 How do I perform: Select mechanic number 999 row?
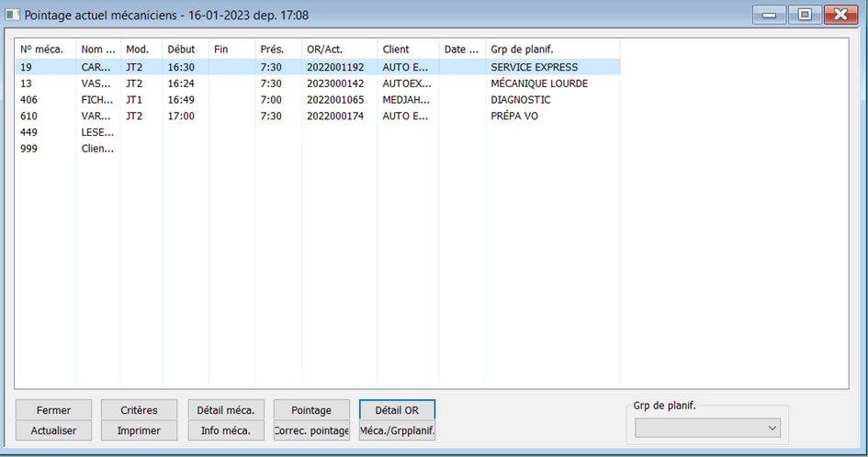pyautogui.click(x=318, y=149)
